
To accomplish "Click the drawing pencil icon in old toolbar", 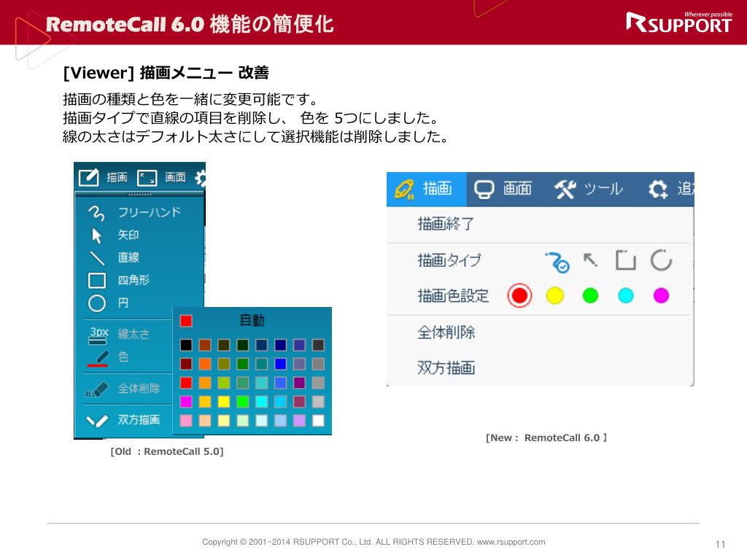I will [x=88, y=178].
